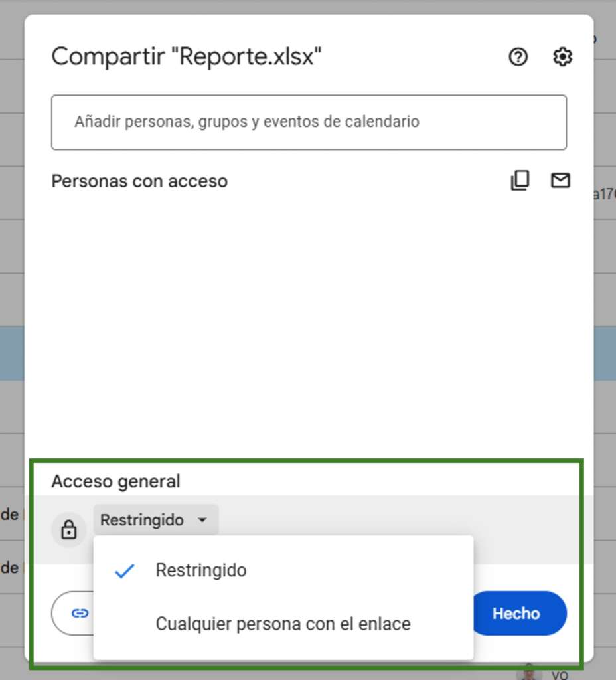
Task: Click the chain link copy-link icon
Action: click(80, 613)
